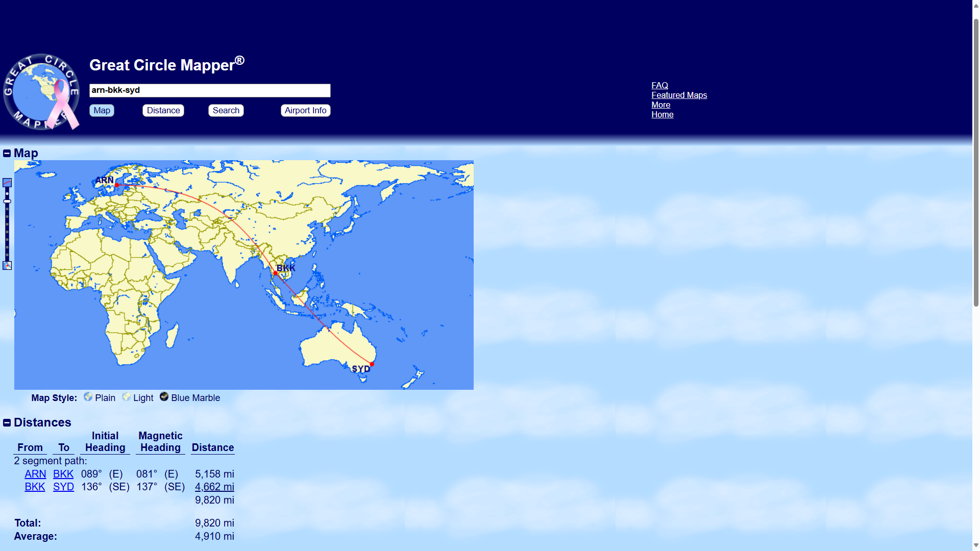Click the route input field containing arn-bkk-syd

coord(210,90)
